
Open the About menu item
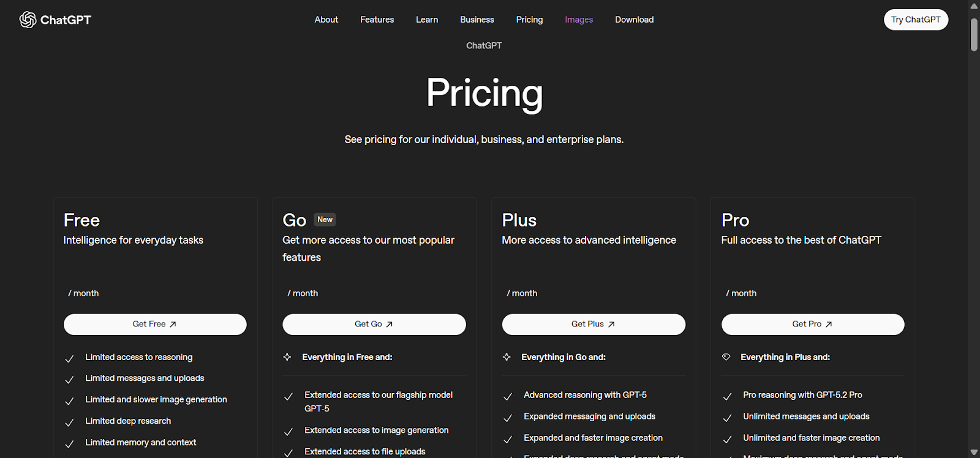[326, 20]
